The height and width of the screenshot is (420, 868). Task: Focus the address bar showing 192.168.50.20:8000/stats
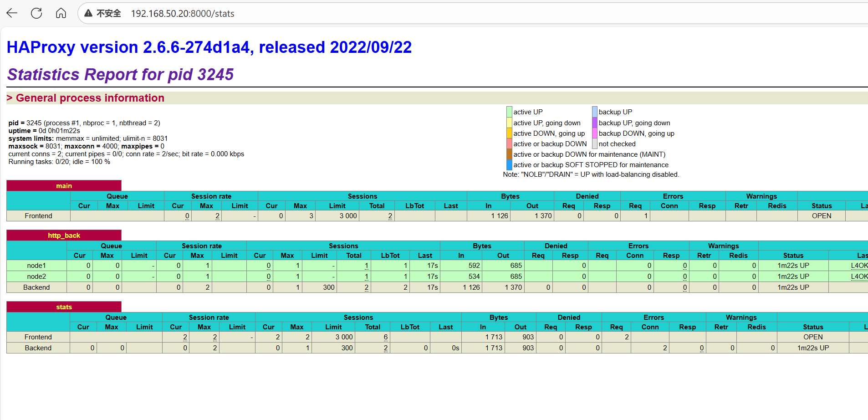pos(474,13)
